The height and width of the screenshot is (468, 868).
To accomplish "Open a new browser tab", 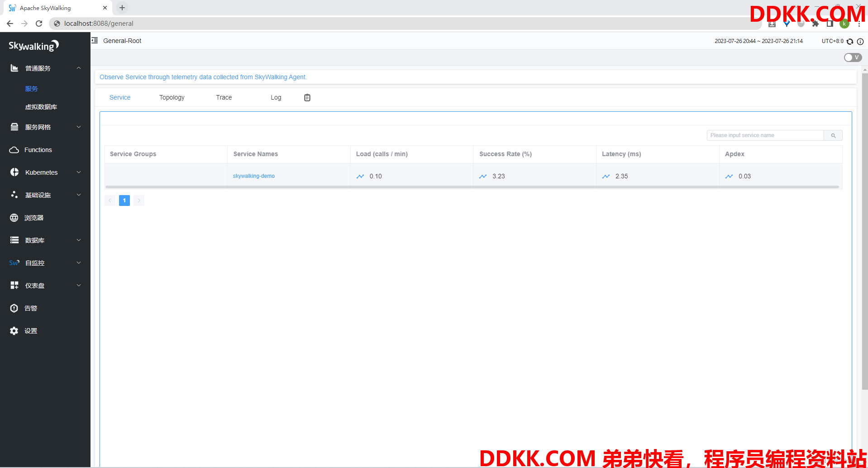I will click(122, 8).
